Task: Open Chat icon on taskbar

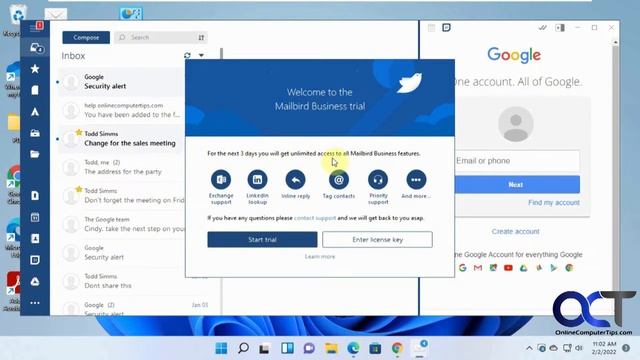Action: (309, 348)
